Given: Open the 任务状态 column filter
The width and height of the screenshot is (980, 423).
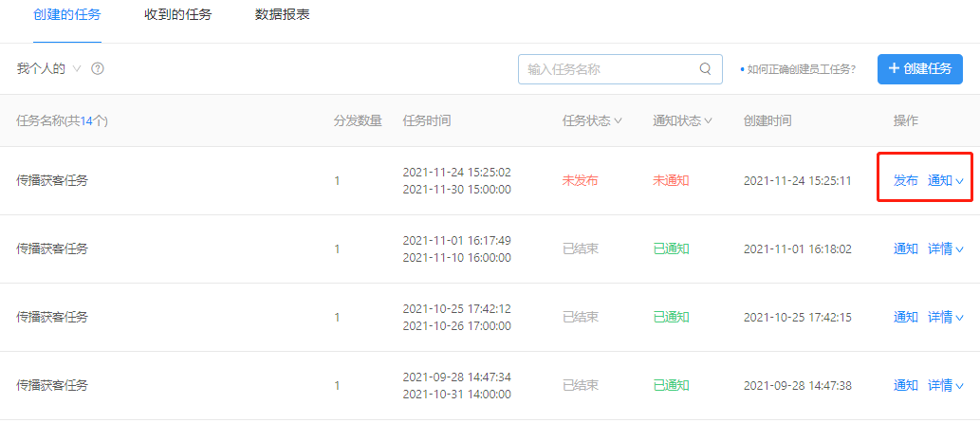Looking at the screenshot, I should coord(592,120).
